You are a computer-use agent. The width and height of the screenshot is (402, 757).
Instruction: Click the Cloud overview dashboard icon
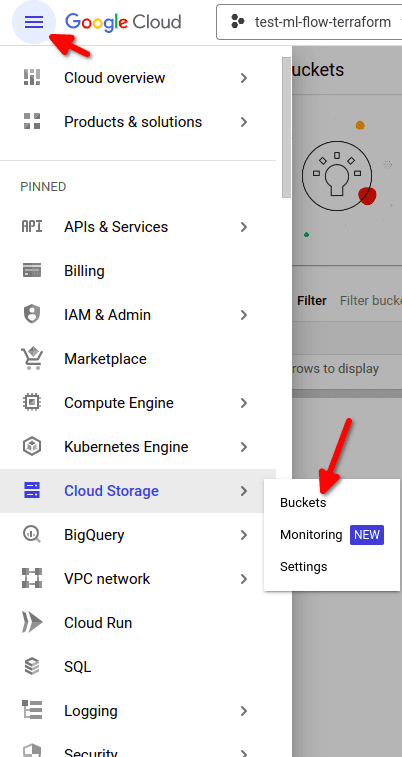click(32, 78)
